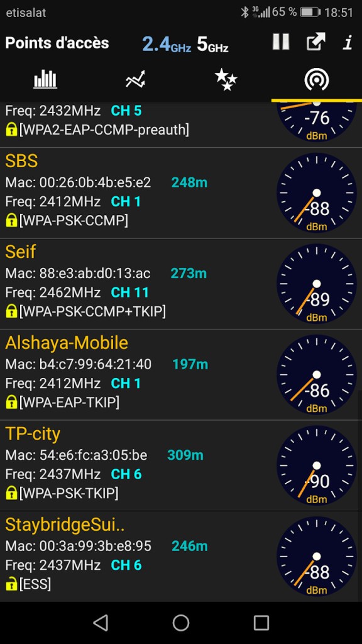Tap the -90 dBm signal gauge
The image size is (362, 644).
(317, 465)
